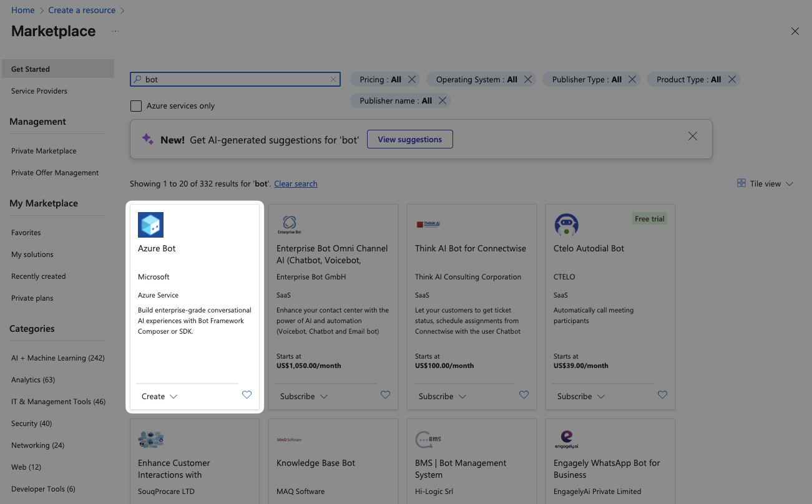
Task: Open Private plans
Action: click(32, 298)
